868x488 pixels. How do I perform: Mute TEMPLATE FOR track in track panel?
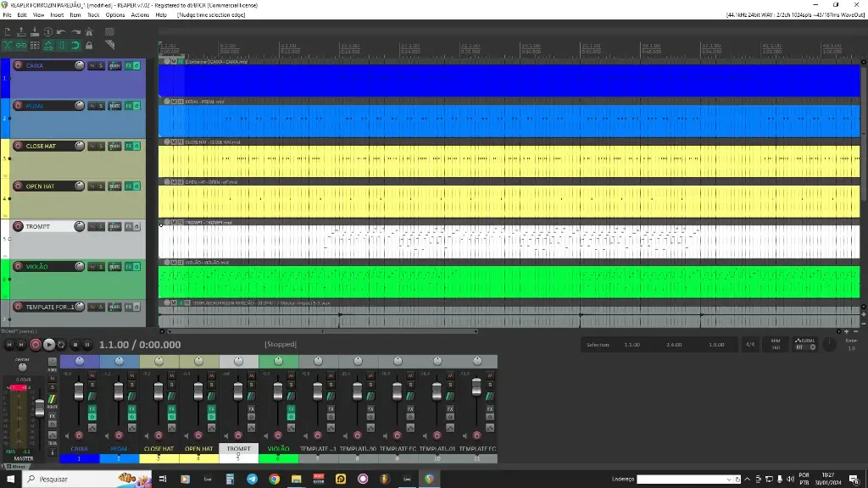pos(92,307)
